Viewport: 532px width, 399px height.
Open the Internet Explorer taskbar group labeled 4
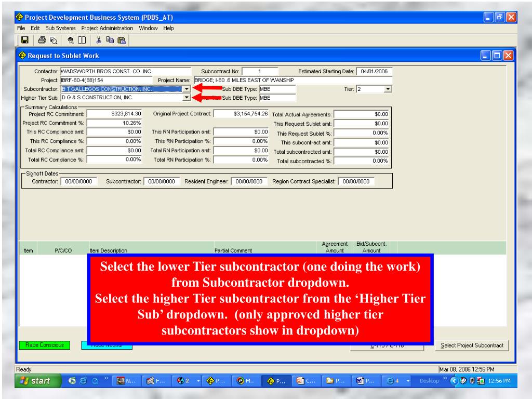pos(396,381)
